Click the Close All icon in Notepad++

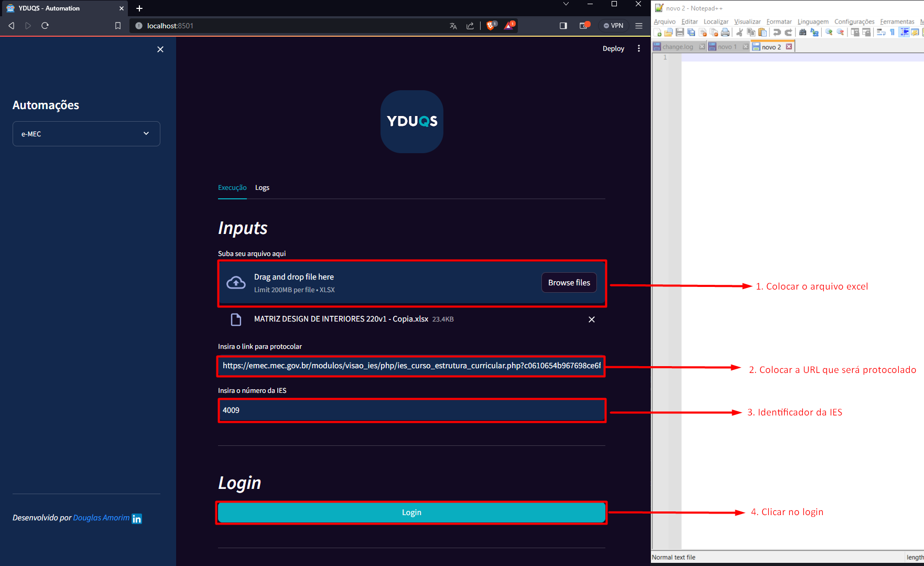click(714, 33)
